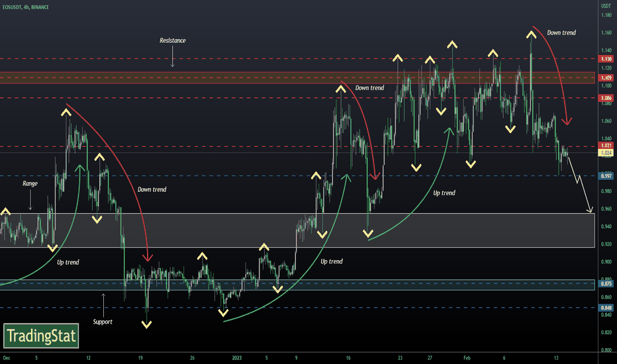617x364 pixels.
Task: Click the 1.160 price axis label
Action: tap(606, 32)
